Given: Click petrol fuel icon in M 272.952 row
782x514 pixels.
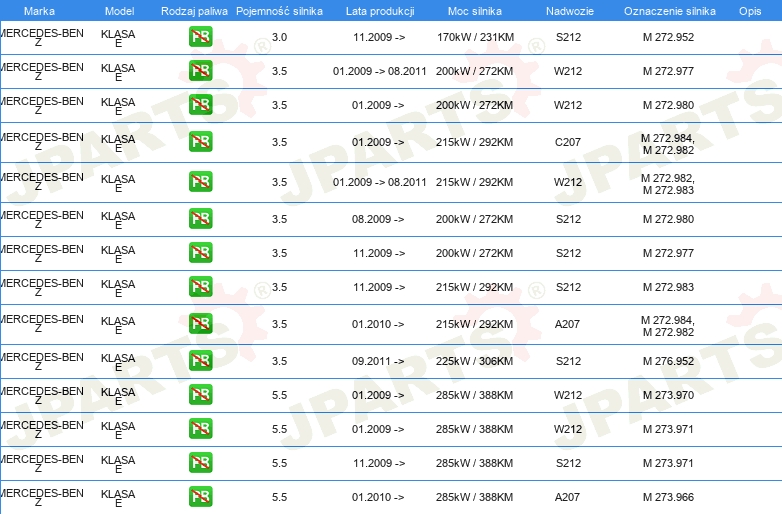Looking at the screenshot, I should pos(200,37).
